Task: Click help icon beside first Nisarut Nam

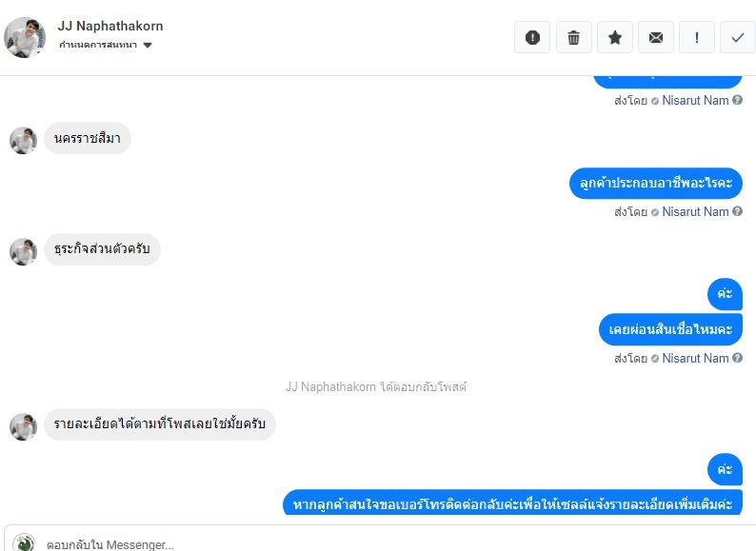Action: click(737, 100)
